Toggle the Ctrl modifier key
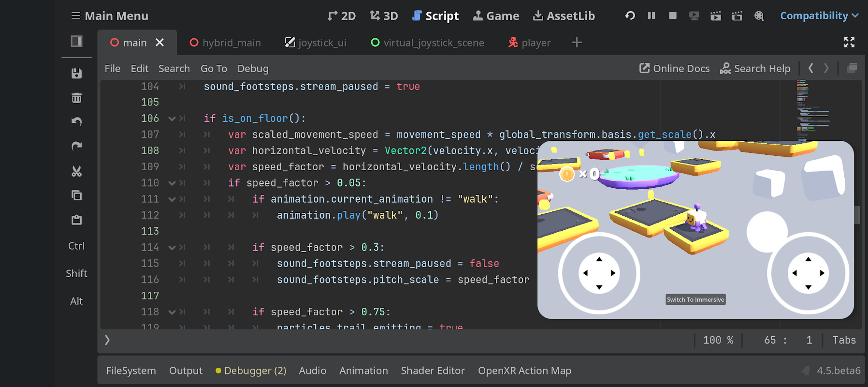Image resolution: width=868 pixels, height=387 pixels. 76,246
